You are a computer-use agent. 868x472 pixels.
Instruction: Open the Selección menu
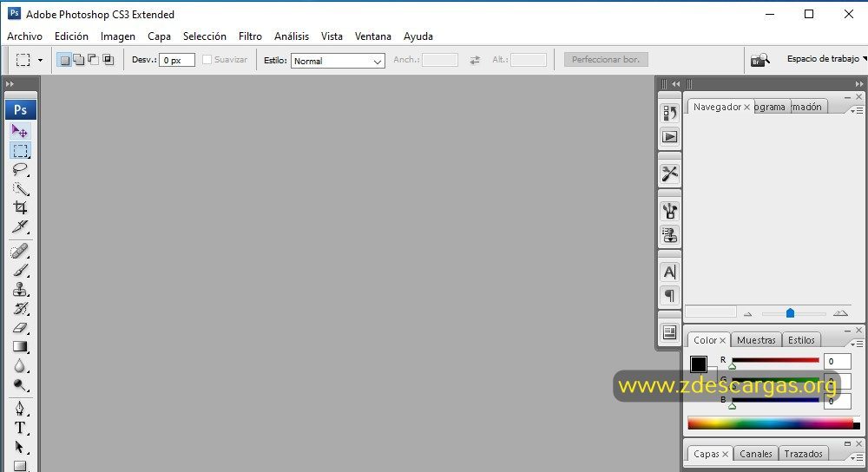tap(204, 36)
